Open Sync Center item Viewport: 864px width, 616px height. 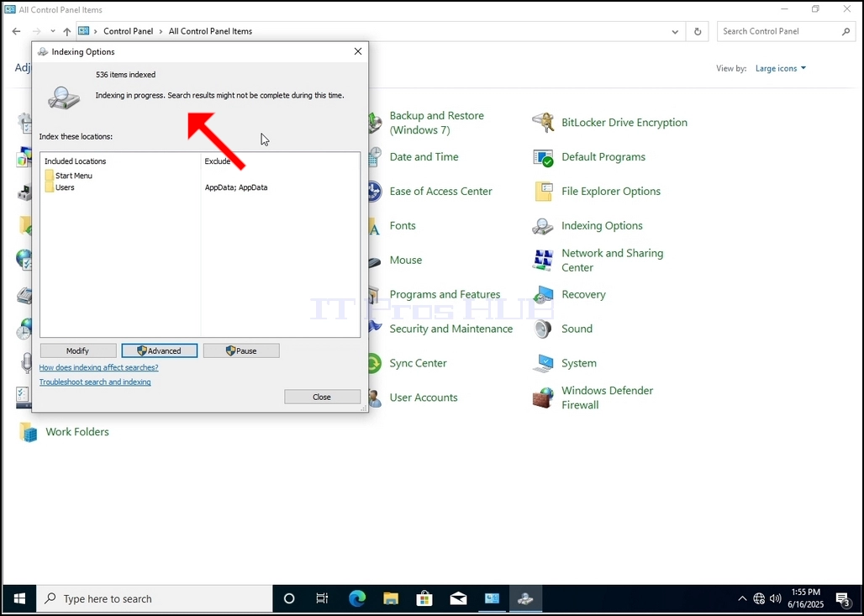(418, 364)
